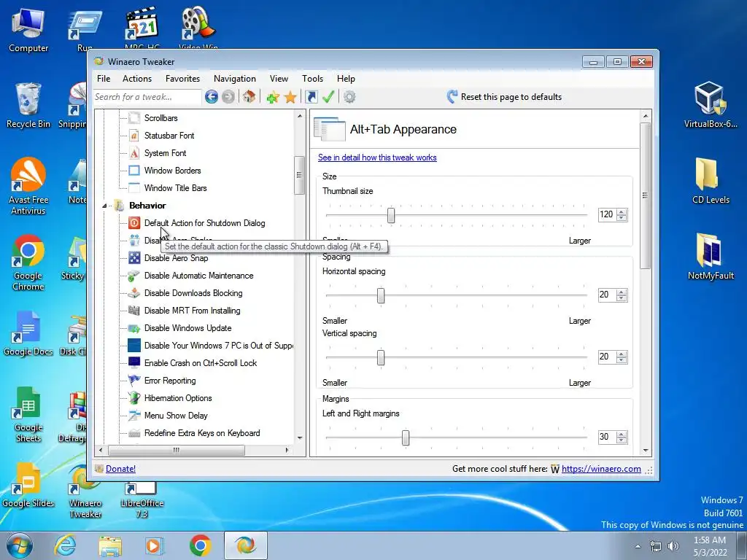The height and width of the screenshot is (560, 747).
Task: Click Reset this page to defaults
Action: pyautogui.click(x=504, y=97)
